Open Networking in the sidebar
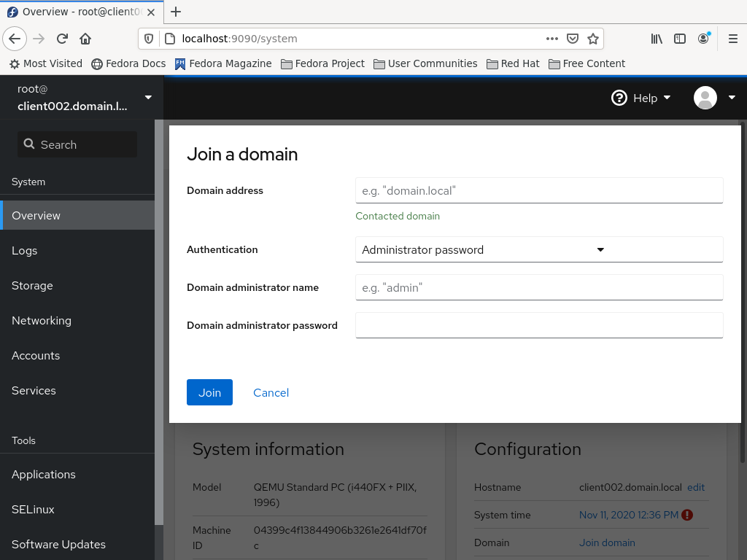Screen dimensions: 747x560 pyautogui.click(x=77, y=321)
